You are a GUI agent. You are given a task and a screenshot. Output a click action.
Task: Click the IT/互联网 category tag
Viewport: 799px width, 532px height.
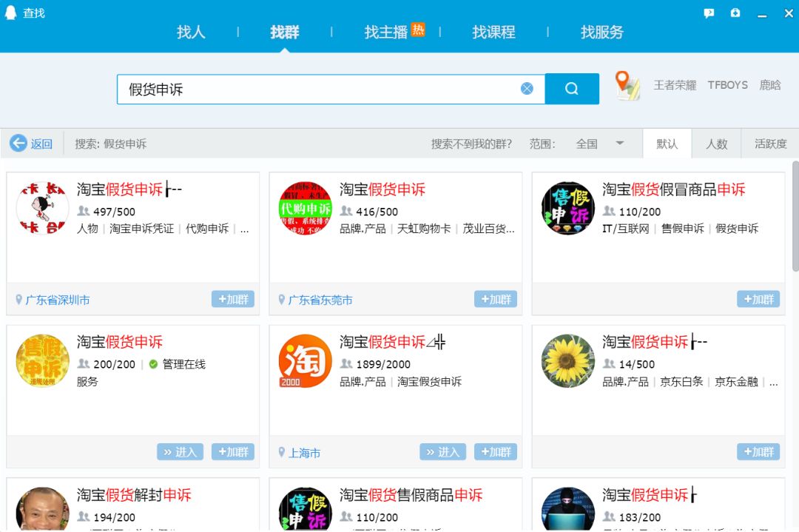pos(626,229)
